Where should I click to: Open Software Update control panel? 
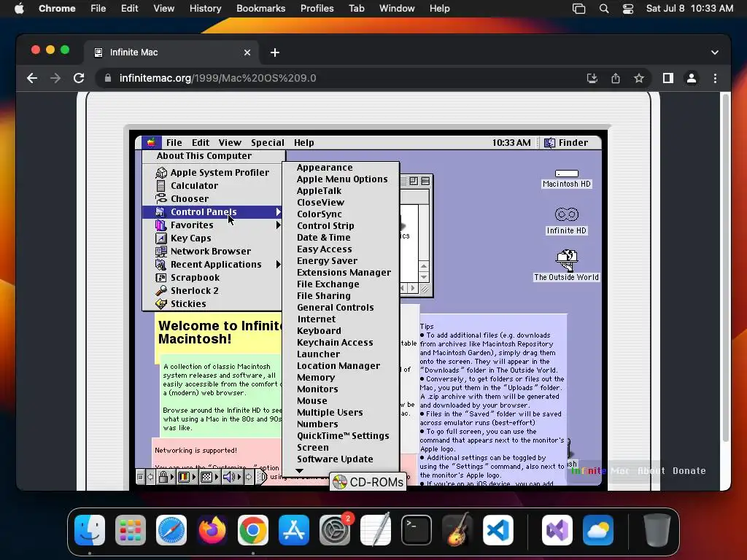[341, 459]
